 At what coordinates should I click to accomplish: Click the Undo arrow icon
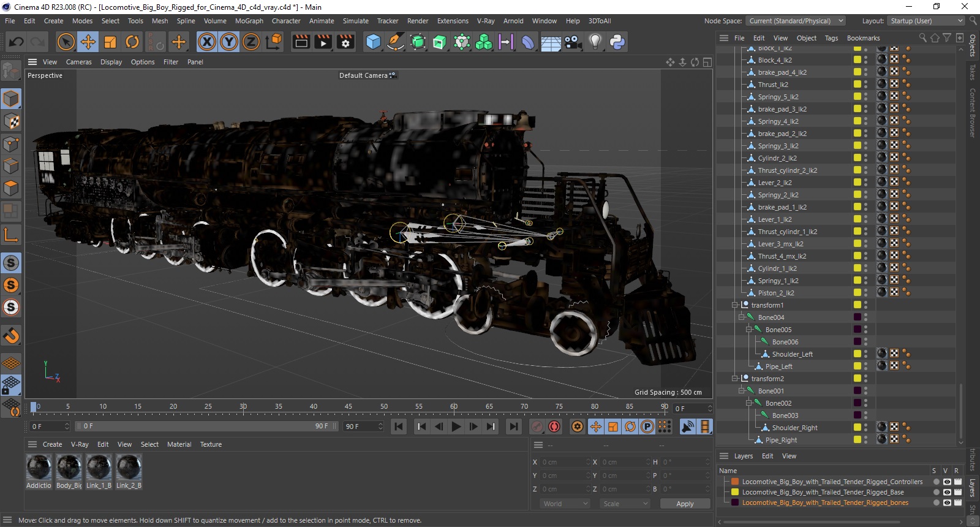coord(17,42)
